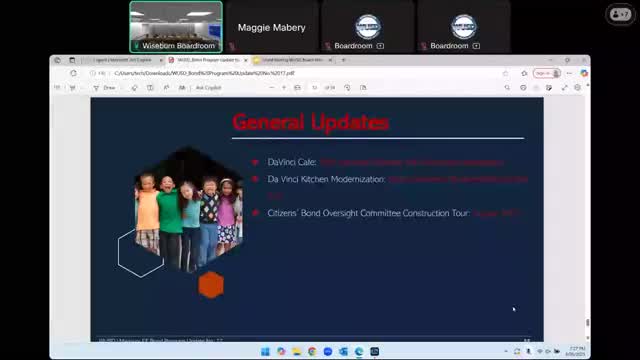Zoom in using the plus icon
640x360 pixels.
point(284,88)
